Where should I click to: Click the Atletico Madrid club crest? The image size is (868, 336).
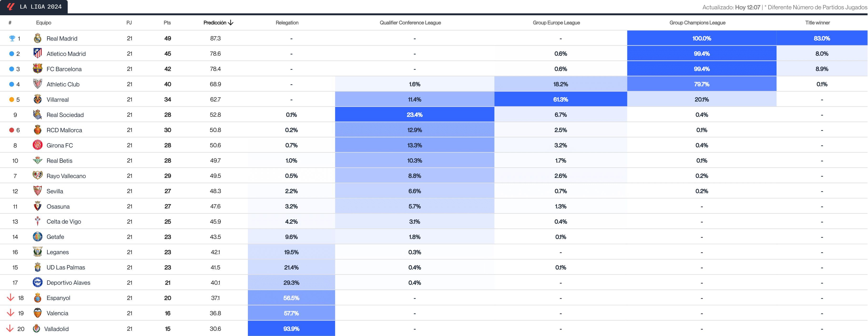click(38, 54)
